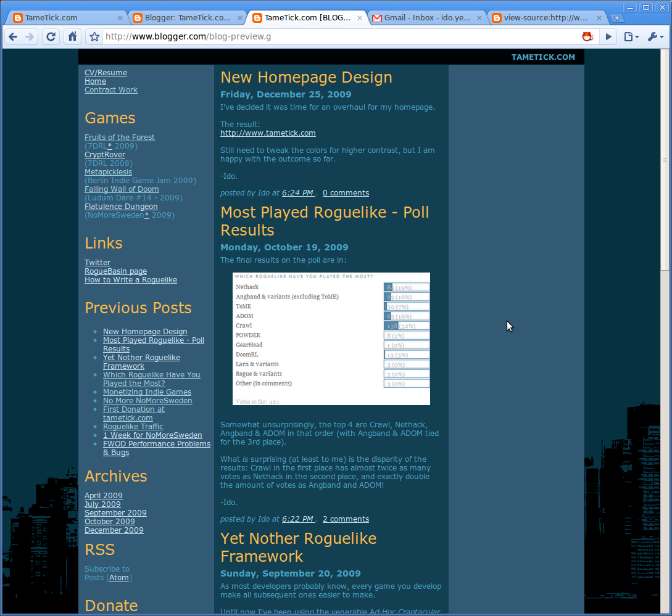672x616 pixels.
Task: Close the Blogger: TameTick.co... tab
Action: 240,18
